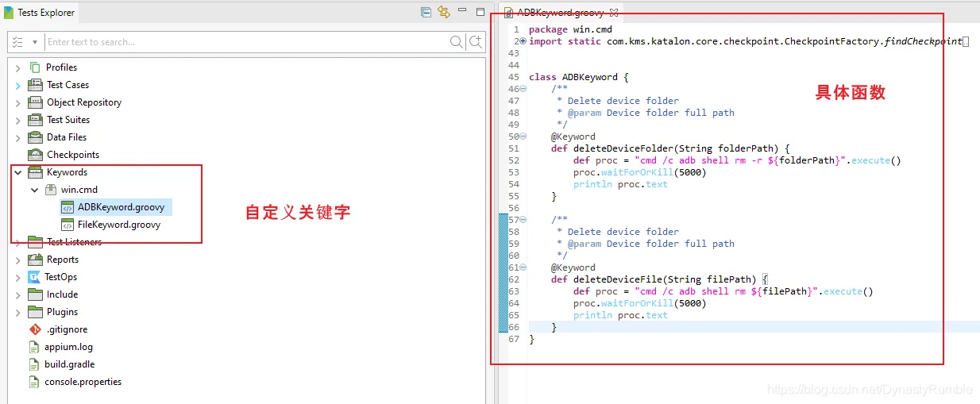Click 'proc.waitForOrKill(5000)' on line 53

(x=640, y=172)
